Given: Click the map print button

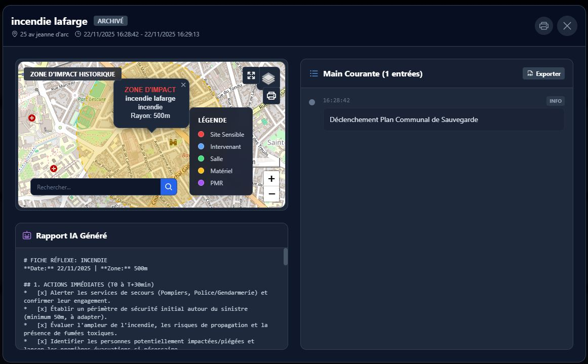Looking at the screenshot, I should [271, 96].
